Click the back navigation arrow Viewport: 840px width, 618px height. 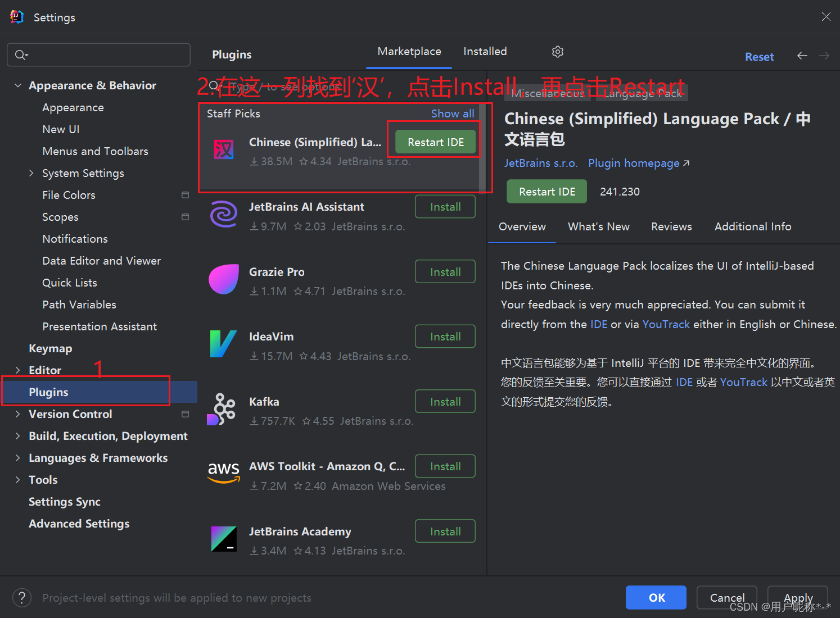802,56
